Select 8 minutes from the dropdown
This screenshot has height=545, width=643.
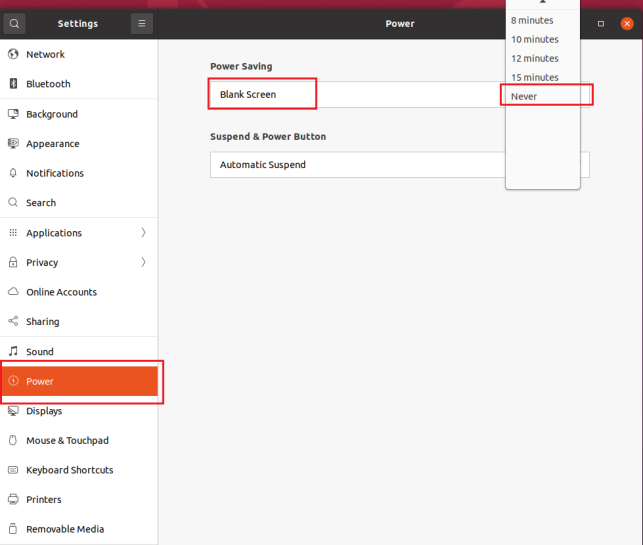click(x=543, y=21)
